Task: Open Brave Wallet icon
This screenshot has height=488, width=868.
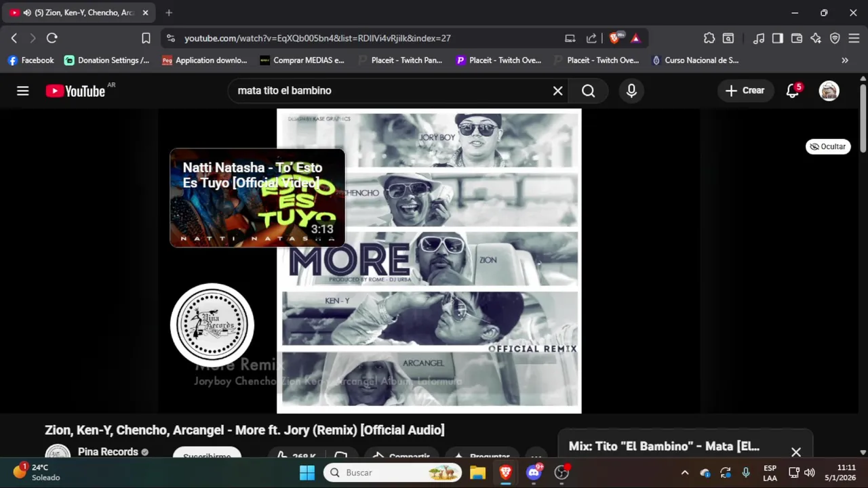Action: click(x=797, y=39)
